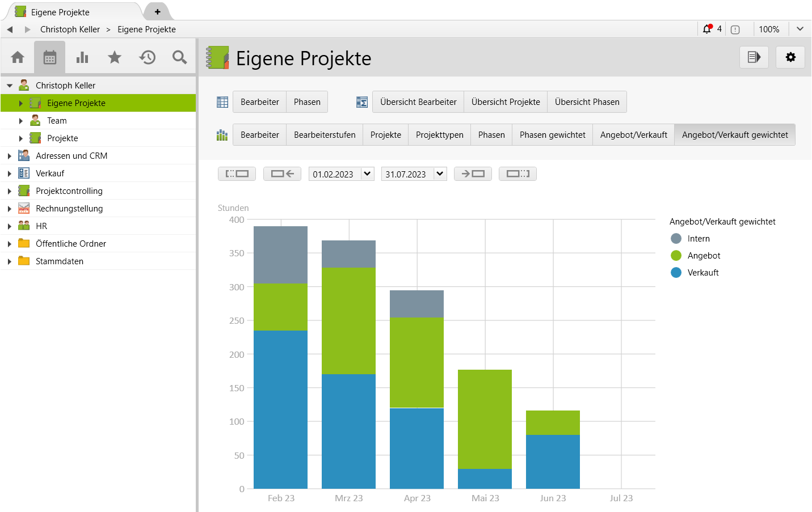Image resolution: width=812 pixels, height=512 pixels.
Task: Open the bar chart reports icon
Action: click(x=82, y=57)
